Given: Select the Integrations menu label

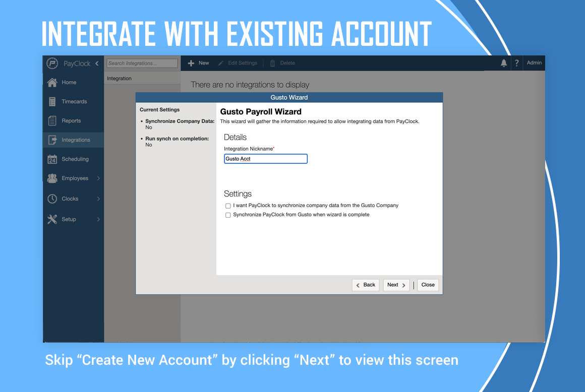Looking at the screenshot, I should (x=76, y=140).
